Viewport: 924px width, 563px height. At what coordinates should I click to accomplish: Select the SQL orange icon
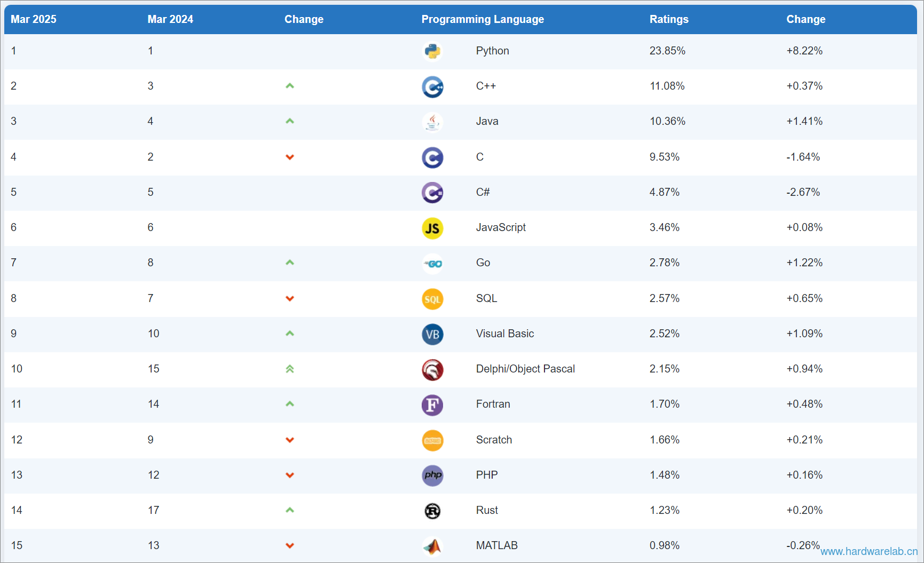tap(432, 299)
